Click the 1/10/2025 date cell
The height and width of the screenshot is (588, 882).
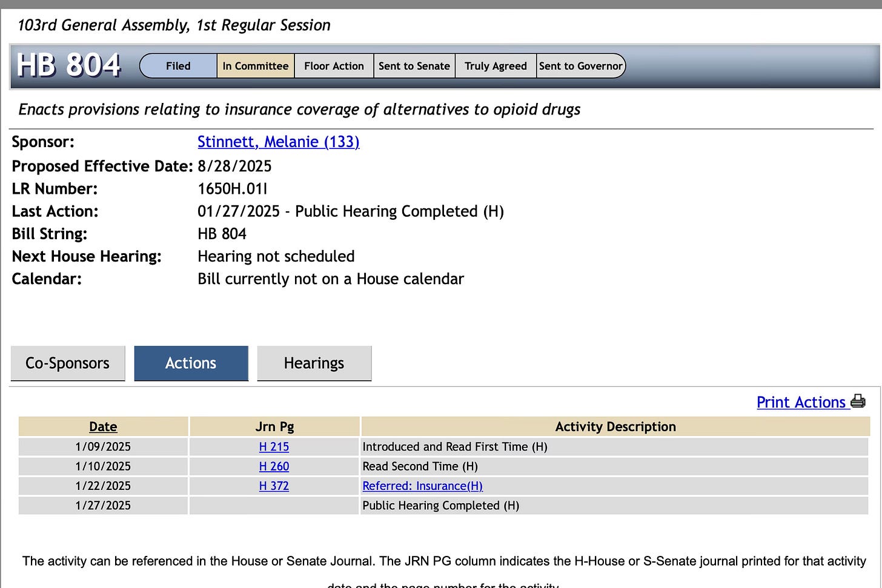[x=103, y=466]
